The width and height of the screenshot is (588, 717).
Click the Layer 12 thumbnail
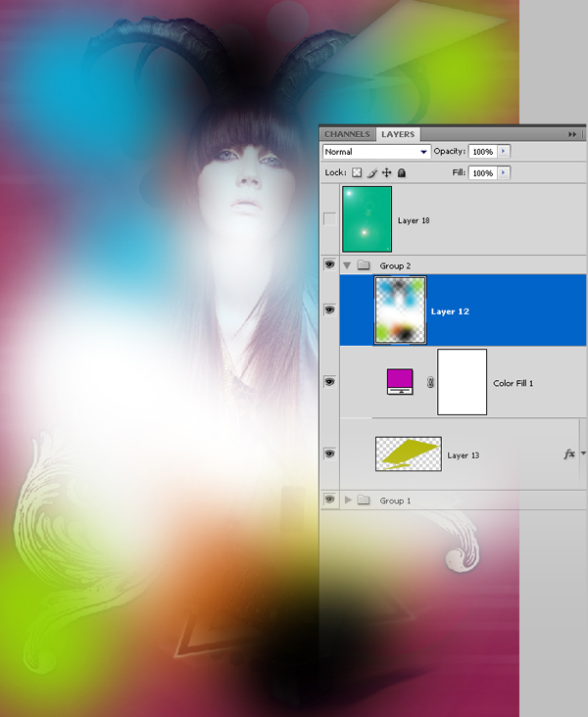tap(401, 311)
